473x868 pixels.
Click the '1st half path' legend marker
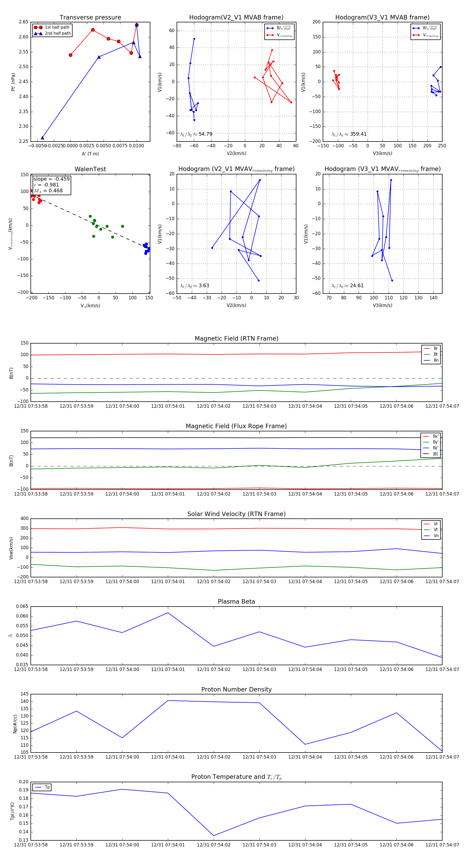[x=38, y=27]
